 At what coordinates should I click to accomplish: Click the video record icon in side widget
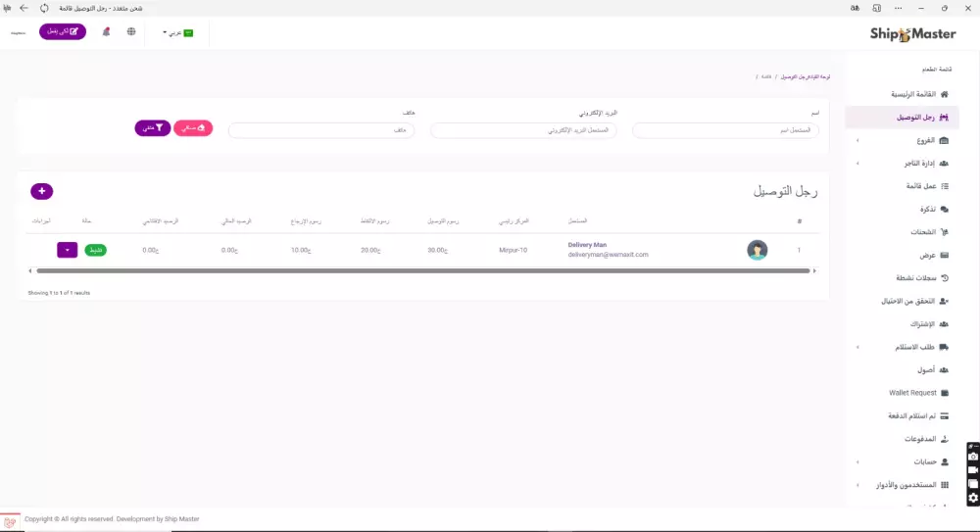973,470
